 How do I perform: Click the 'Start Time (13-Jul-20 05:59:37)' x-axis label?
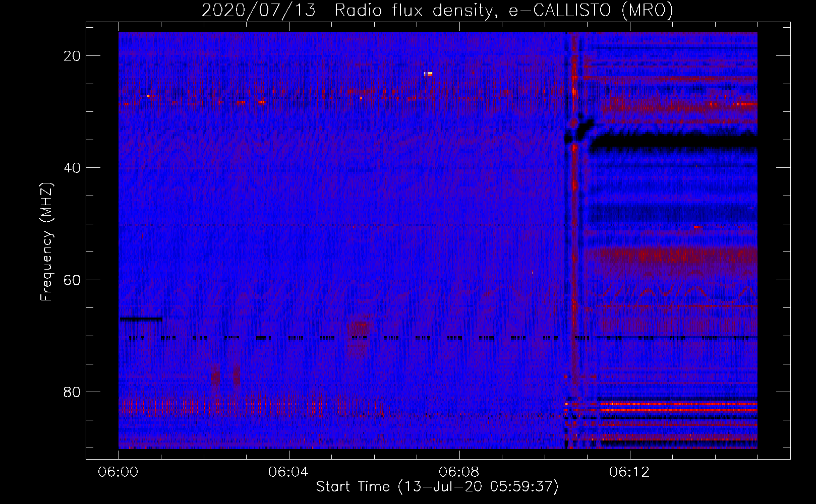[437, 487]
